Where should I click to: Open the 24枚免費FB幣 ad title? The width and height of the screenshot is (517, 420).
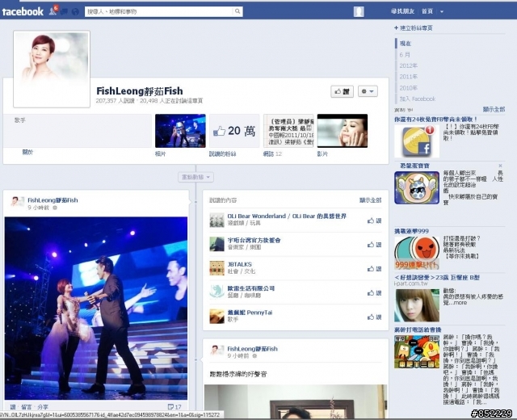tap(436, 120)
